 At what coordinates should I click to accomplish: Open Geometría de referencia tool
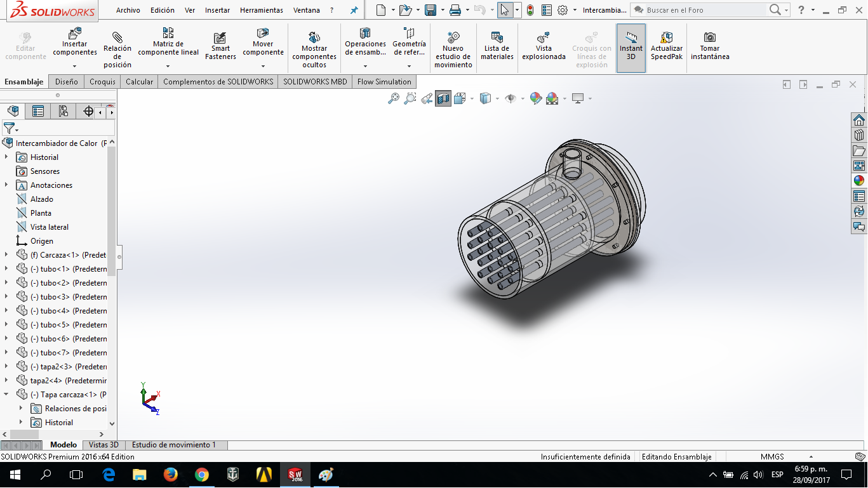coord(409,42)
